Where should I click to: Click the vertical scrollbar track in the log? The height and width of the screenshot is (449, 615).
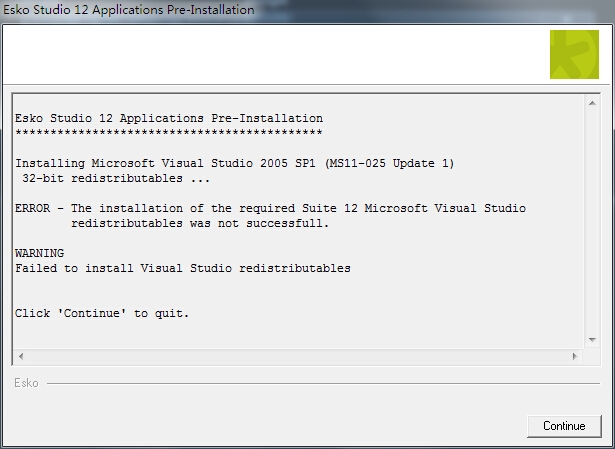(592, 220)
